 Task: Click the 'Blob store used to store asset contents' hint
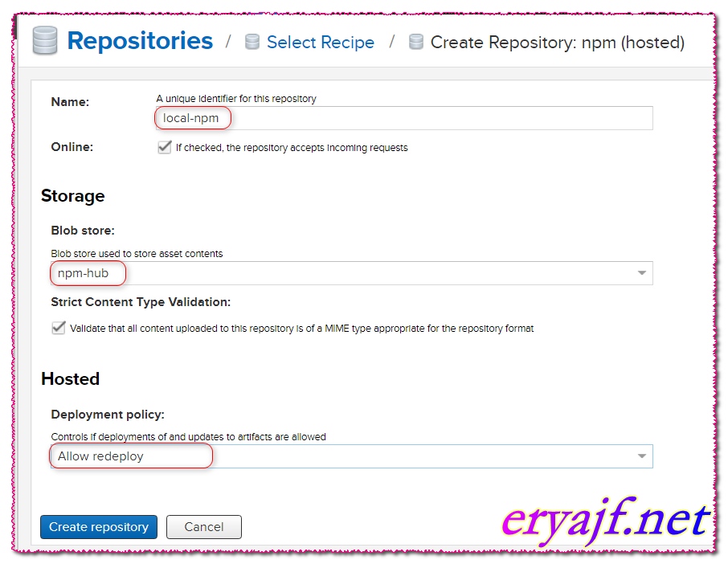[x=137, y=253]
